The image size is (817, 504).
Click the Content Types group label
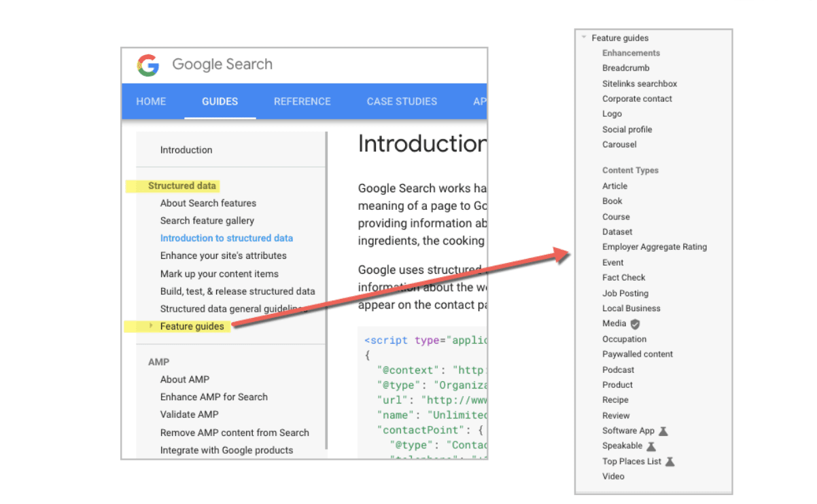tap(630, 170)
